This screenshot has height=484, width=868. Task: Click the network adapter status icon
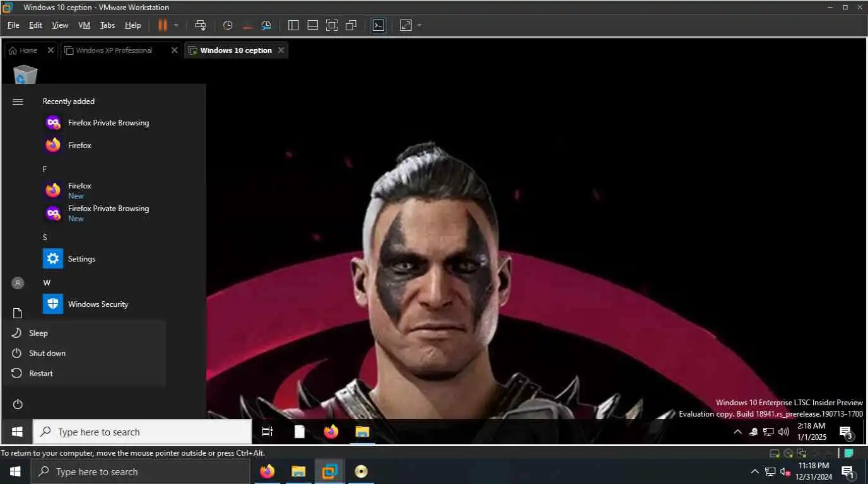coord(801,453)
